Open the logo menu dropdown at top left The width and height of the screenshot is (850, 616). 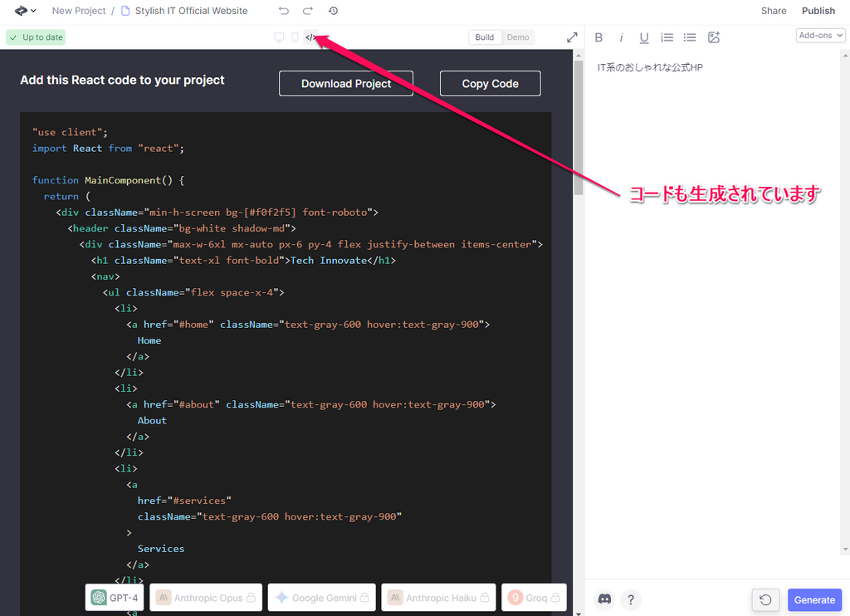[x=25, y=11]
